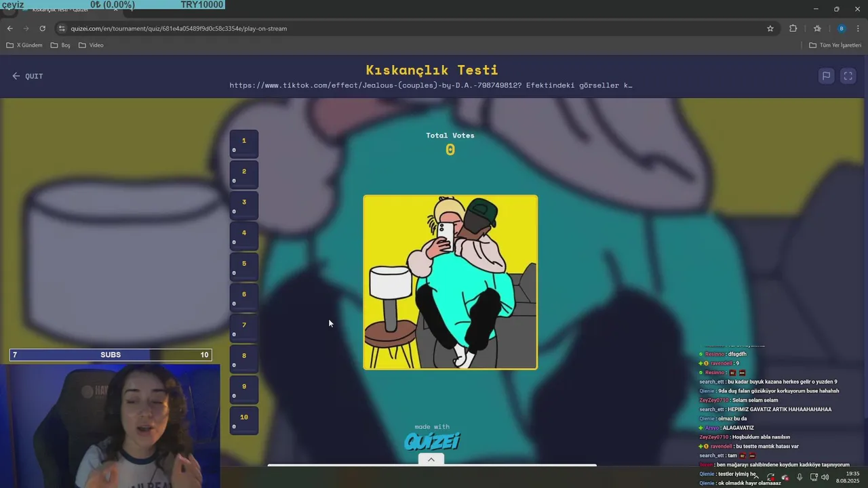
Task: Select vote option 1
Action: [244, 144]
